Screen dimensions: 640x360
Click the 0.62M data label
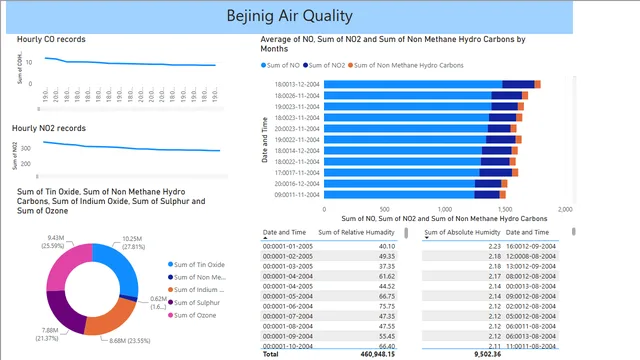[158, 302]
